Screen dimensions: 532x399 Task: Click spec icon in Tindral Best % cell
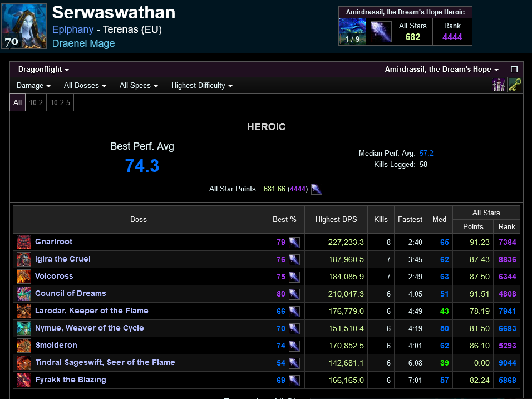pos(294,363)
